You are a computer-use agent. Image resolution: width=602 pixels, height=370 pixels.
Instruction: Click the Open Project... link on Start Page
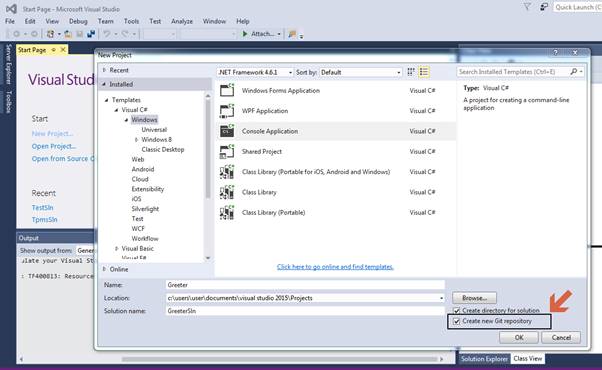54,146
